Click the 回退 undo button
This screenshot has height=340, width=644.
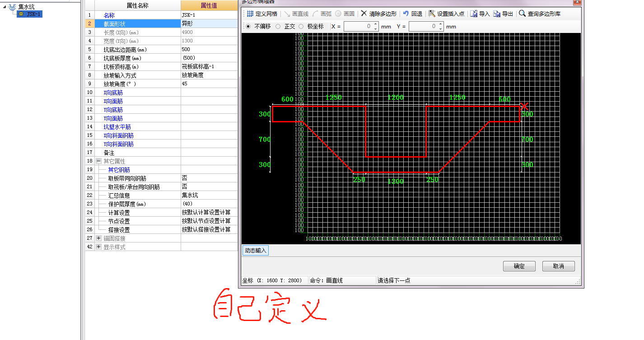pos(412,14)
